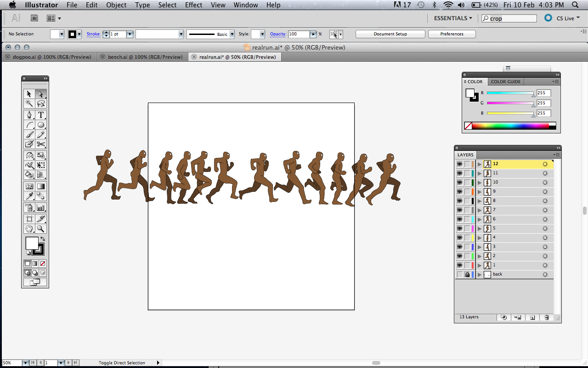Select the Pen tool
588x368 pixels.
click(29, 115)
